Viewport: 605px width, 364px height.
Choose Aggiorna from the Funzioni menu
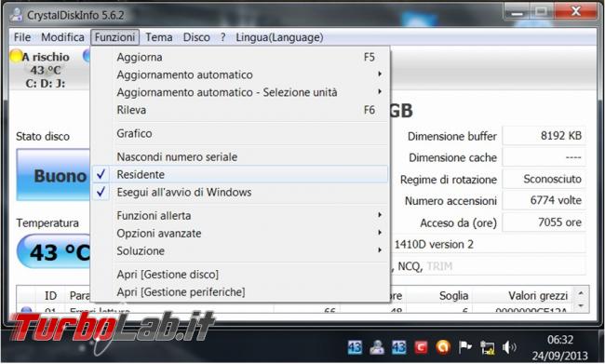240,57
